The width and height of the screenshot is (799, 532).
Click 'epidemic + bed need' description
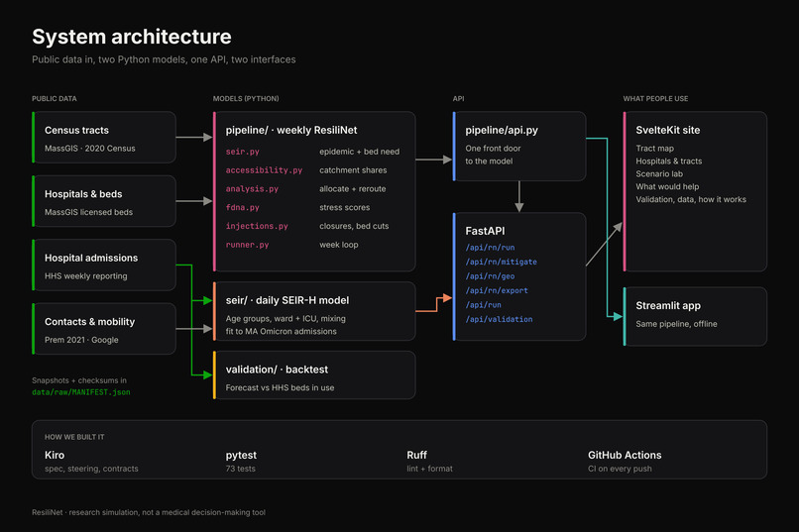point(359,152)
